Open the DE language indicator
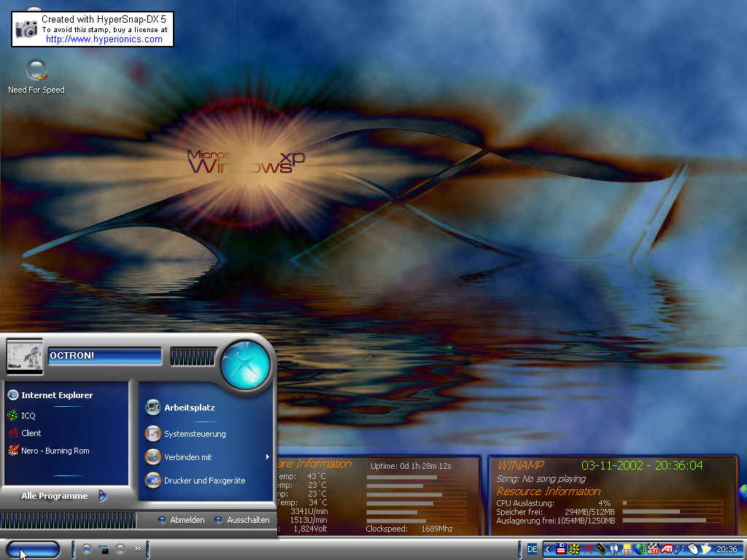The height and width of the screenshot is (560, 747). (532, 549)
